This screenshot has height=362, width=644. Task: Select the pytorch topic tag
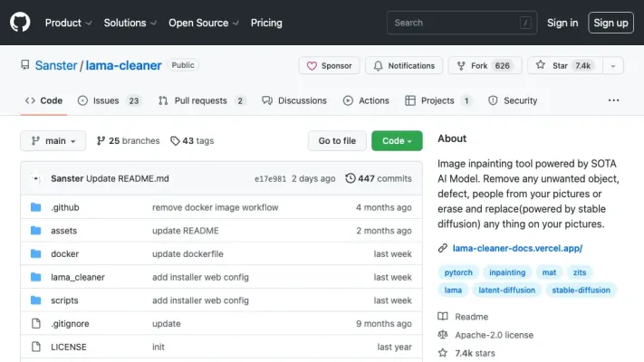click(458, 271)
